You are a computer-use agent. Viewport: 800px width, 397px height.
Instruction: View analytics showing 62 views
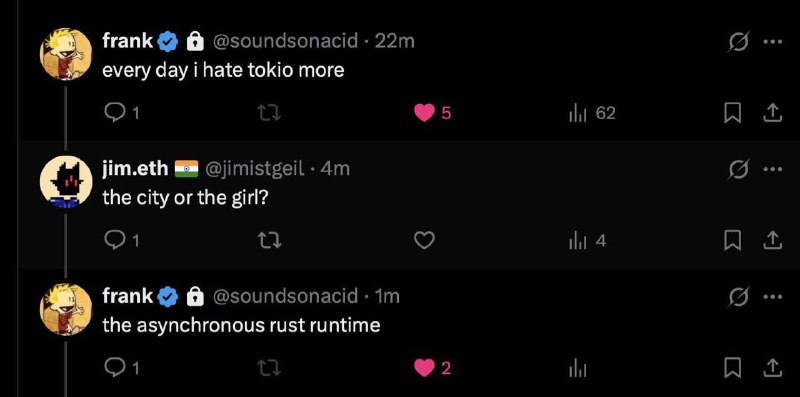coord(592,113)
